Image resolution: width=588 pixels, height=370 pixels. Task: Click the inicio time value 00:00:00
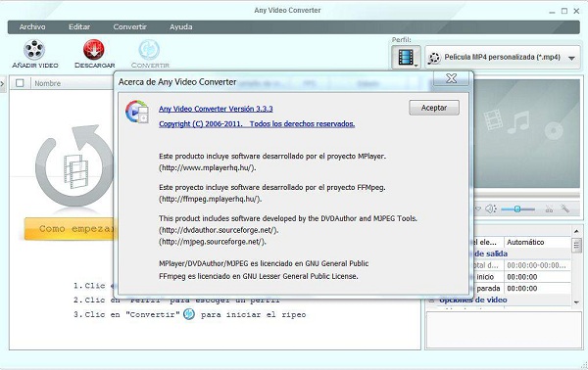[x=537, y=277]
